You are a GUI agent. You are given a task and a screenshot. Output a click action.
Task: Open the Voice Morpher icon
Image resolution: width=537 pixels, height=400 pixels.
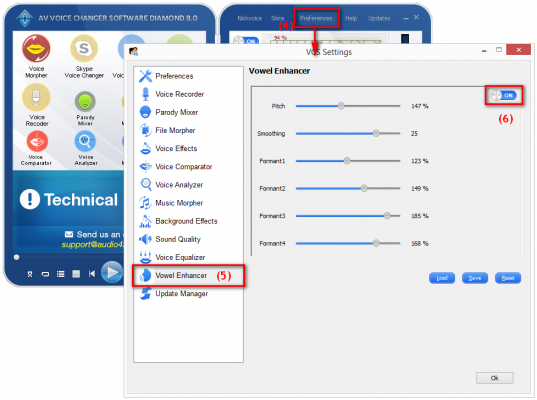(x=36, y=48)
